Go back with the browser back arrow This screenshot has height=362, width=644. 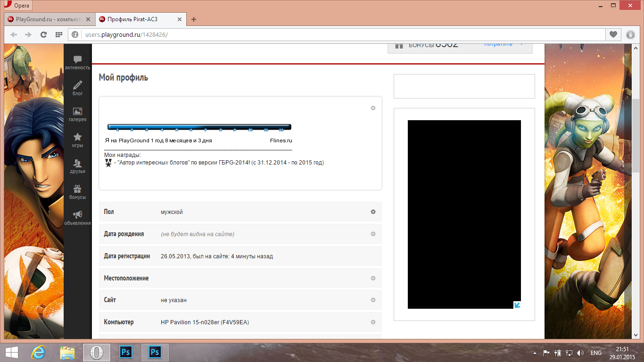click(14, 34)
